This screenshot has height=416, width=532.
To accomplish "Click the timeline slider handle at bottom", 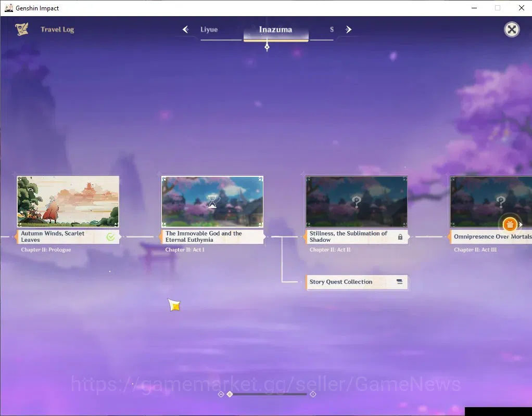I will (230, 394).
